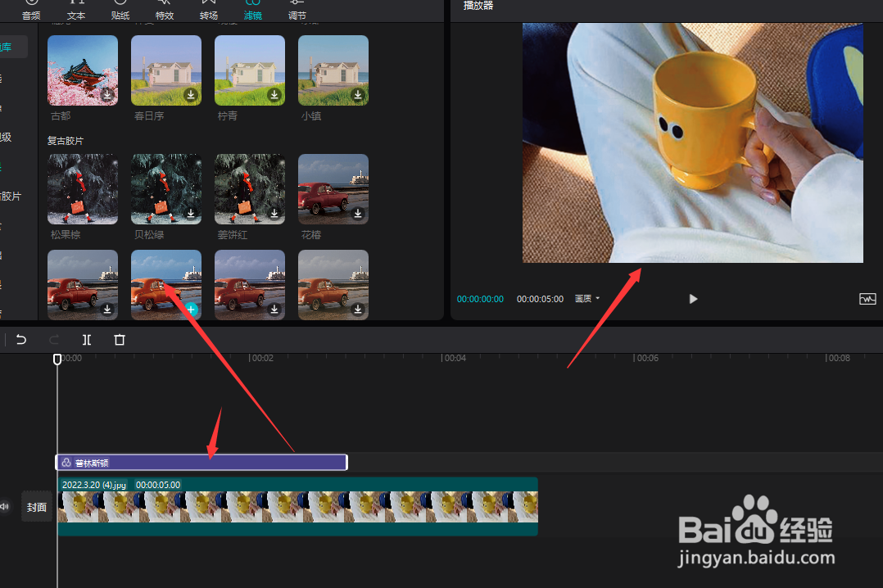Select the 2022.3.20 (4).jpg video clip
Screen dimensions: 883x588
click(298, 506)
